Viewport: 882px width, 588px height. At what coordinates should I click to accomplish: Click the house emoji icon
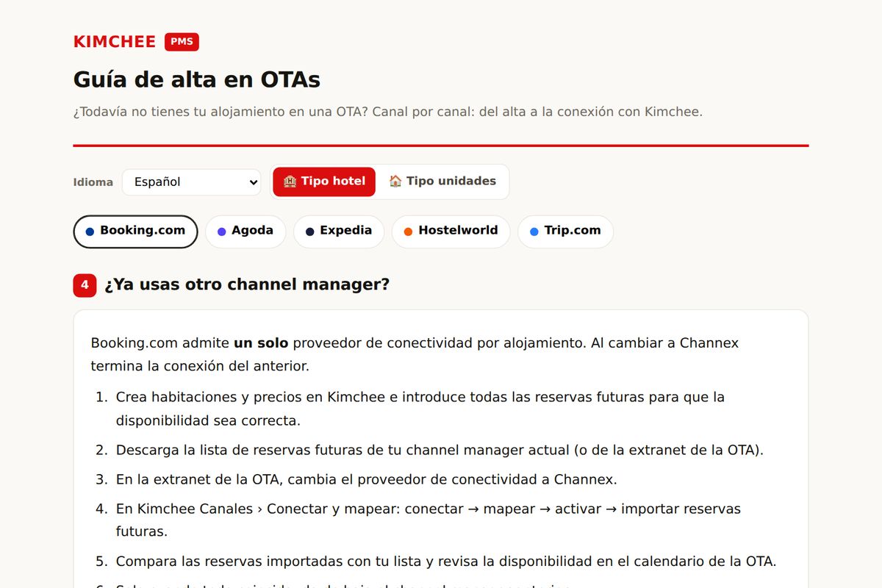(395, 182)
